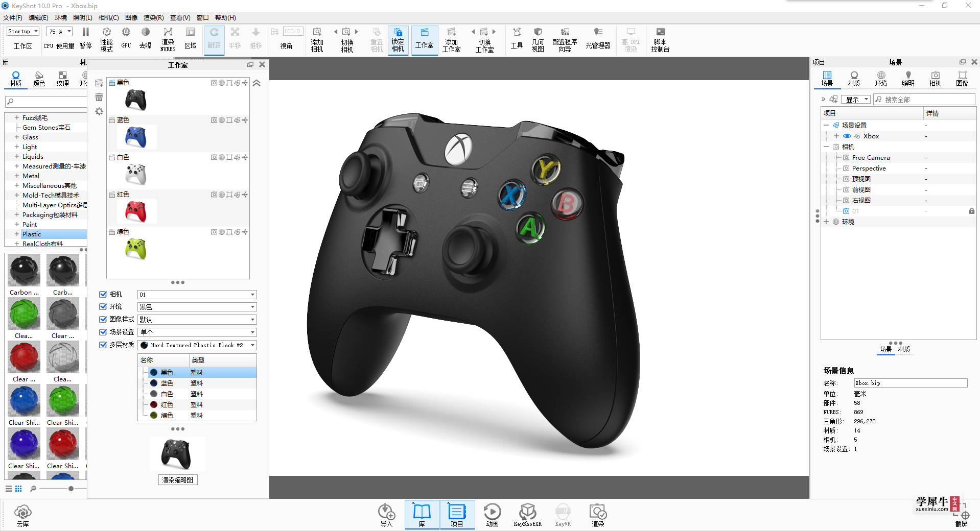The image size is (980, 531).
Task: Expand the 环境 node in scene tree
Action: pos(826,222)
